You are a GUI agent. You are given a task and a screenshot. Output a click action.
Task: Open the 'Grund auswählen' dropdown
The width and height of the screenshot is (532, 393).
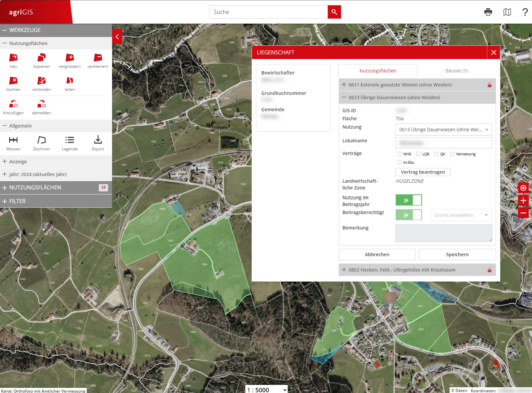coord(461,215)
